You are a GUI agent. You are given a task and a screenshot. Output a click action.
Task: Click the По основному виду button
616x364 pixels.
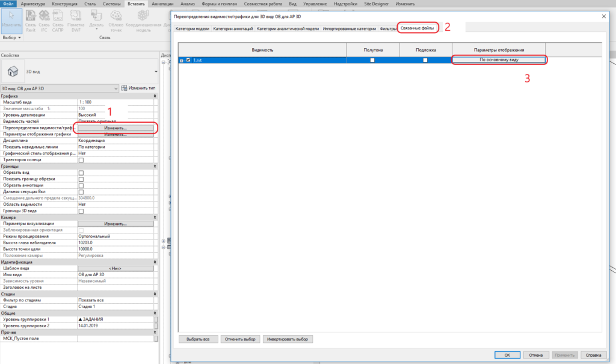499,60
